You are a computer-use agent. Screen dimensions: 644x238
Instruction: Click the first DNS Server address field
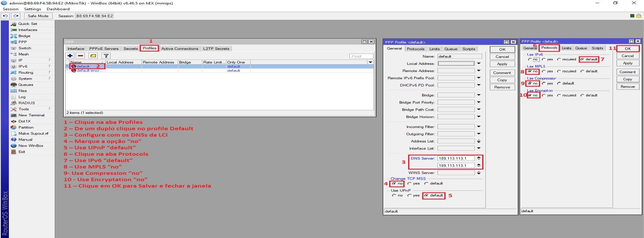[x=456, y=158]
